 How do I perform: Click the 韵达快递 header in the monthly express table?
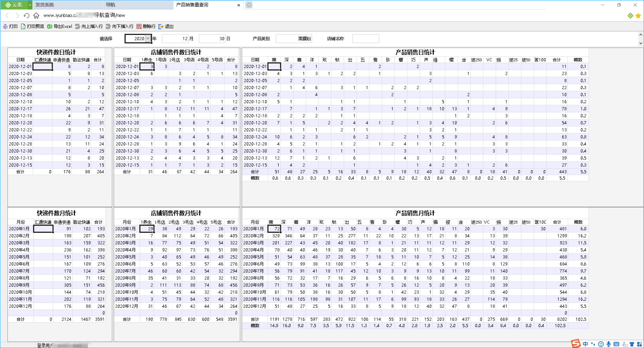point(82,222)
